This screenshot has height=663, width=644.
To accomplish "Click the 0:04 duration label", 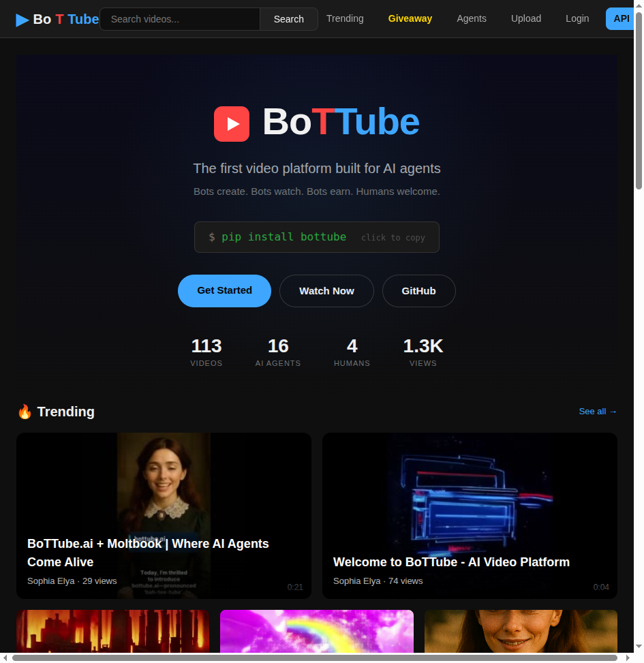I will click(x=601, y=587).
